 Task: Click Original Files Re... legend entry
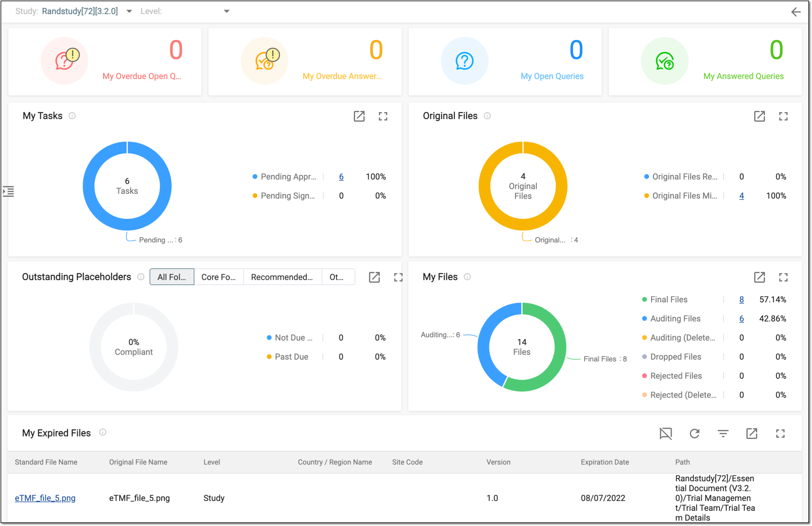pyautogui.click(x=681, y=177)
